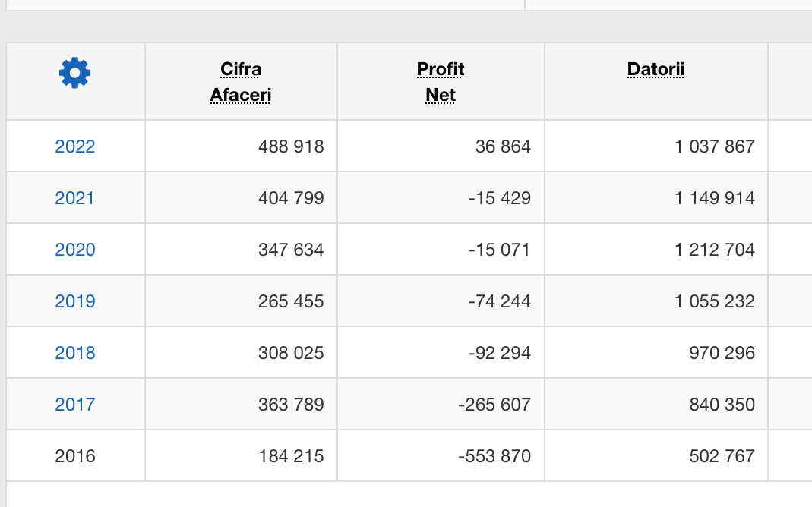The width and height of the screenshot is (812, 507).
Task: Click the Cifra Afaceri column header
Action: pyautogui.click(x=241, y=82)
